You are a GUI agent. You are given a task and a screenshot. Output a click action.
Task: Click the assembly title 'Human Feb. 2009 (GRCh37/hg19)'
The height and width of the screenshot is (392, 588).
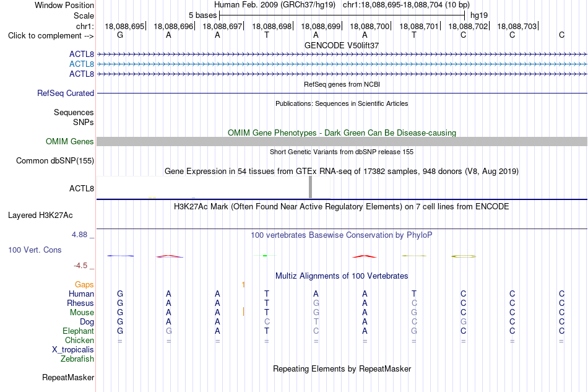point(274,5)
